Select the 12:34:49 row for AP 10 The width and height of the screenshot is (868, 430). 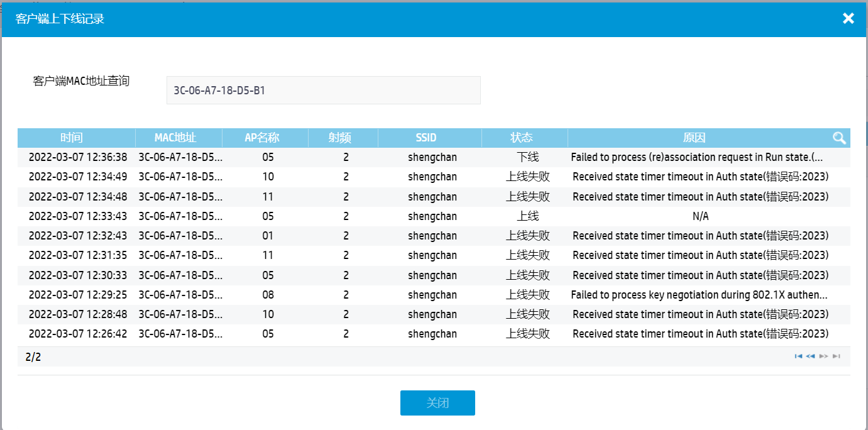(434, 177)
